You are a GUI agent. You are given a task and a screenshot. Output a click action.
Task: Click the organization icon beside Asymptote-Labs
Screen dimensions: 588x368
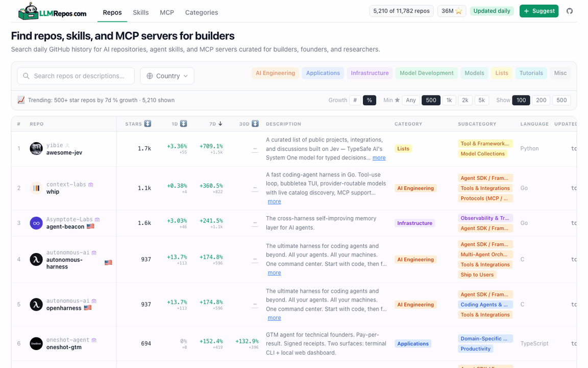(x=97, y=219)
